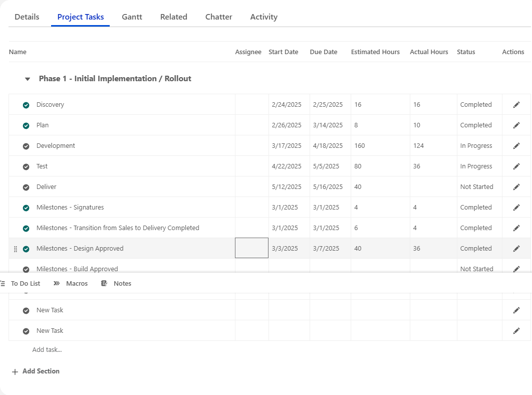The width and height of the screenshot is (532, 395).
Task: Click the Due Date of Discovery task
Action: pyautogui.click(x=328, y=105)
